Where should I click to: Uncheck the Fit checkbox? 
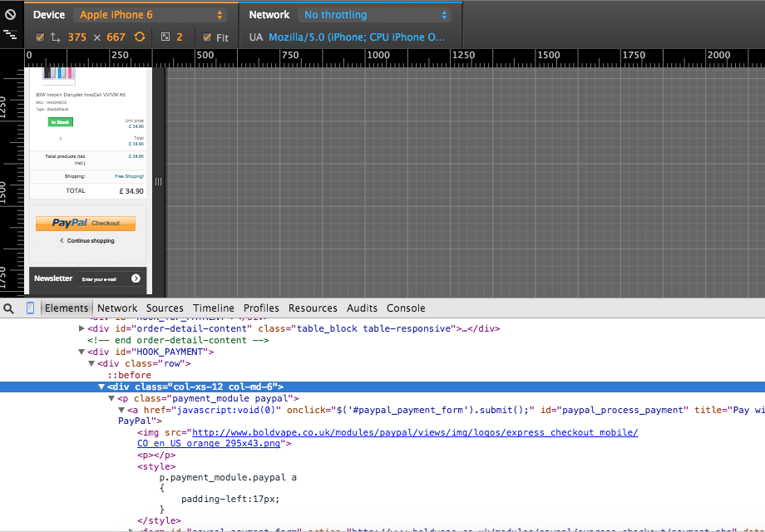tap(207, 37)
